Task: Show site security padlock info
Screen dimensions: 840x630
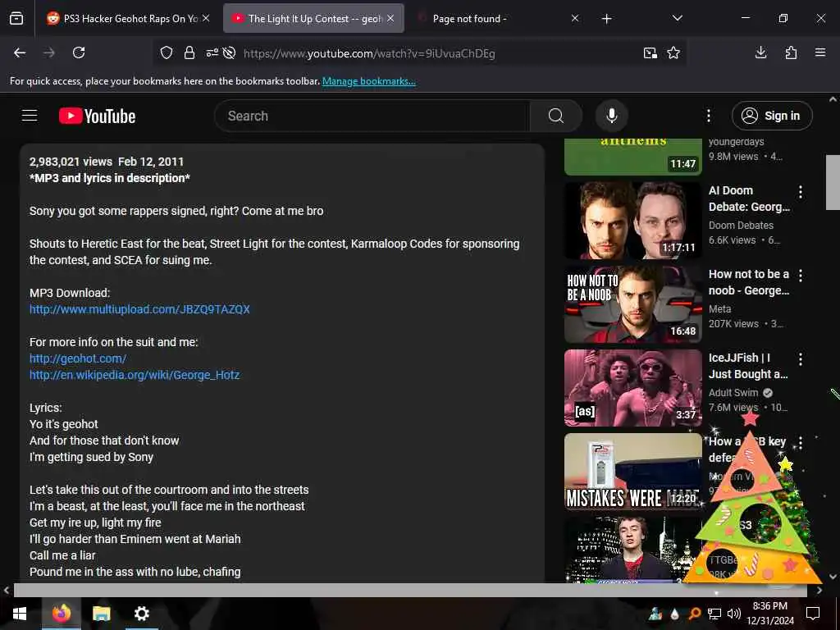Action: [x=189, y=52]
